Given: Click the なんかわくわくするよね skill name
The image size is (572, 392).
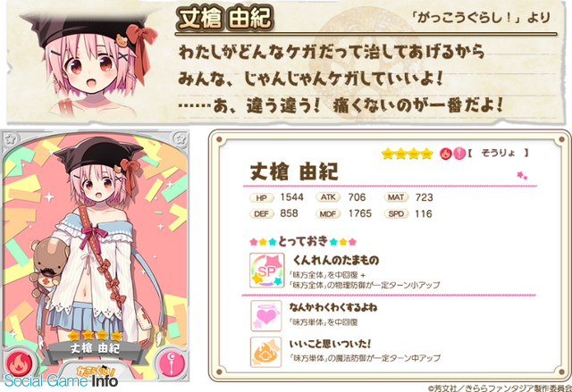Looking at the screenshot, I should (x=333, y=307).
